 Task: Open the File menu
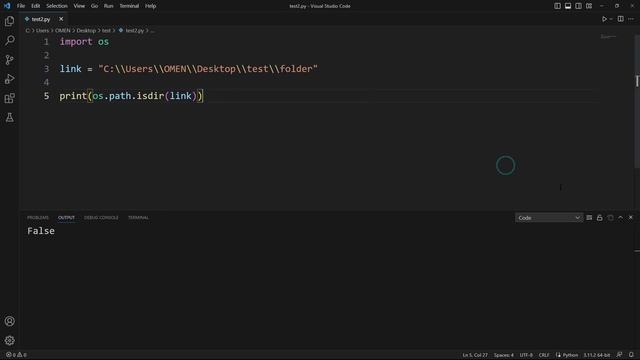coord(21,6)
